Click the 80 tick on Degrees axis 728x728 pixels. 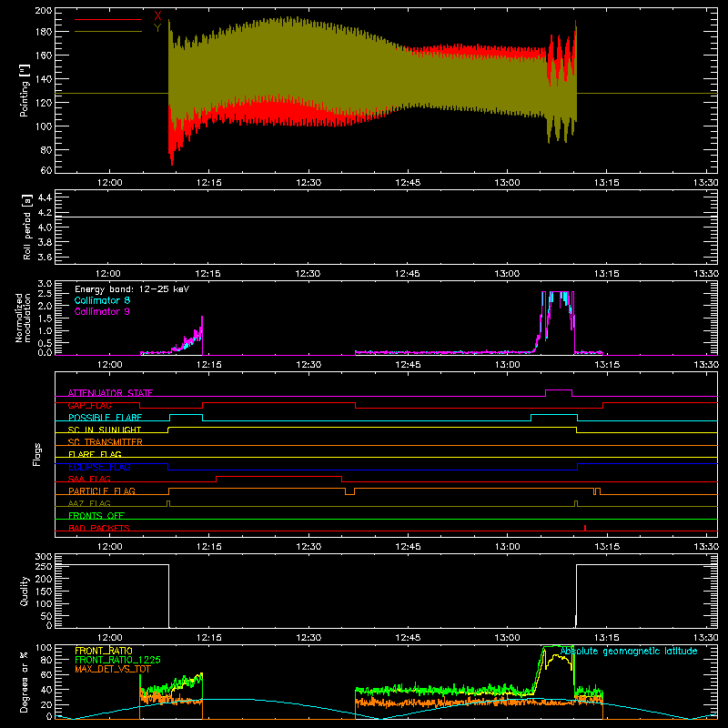coord(46,660)
